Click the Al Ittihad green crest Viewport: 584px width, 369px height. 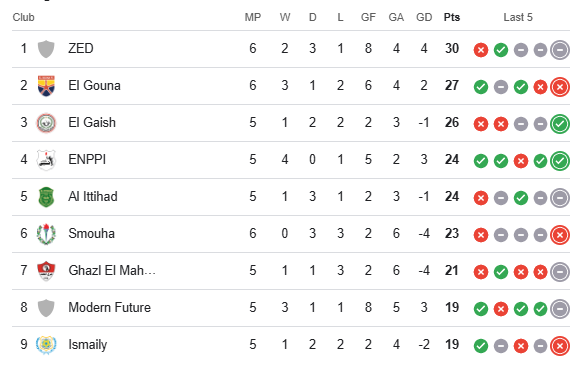46,197
